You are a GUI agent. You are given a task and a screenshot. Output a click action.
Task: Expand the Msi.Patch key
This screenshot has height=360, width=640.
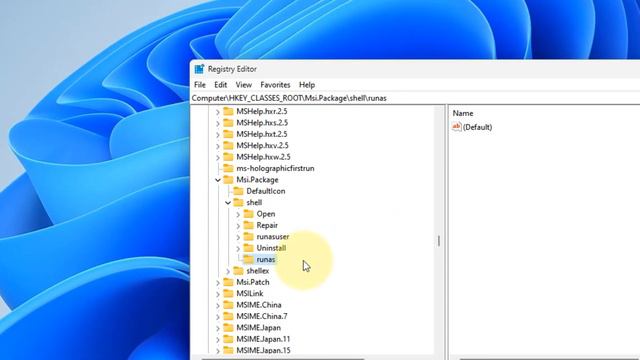pos(218,283)
